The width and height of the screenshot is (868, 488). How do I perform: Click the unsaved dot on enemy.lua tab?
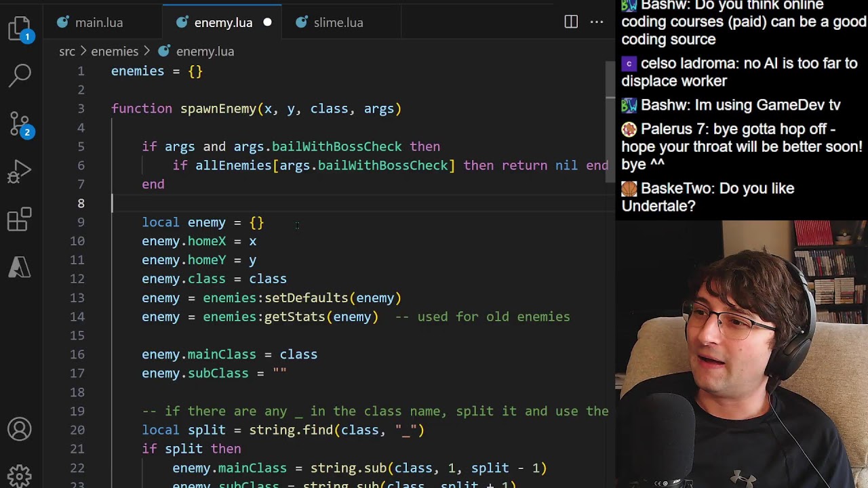click(267, 22)
